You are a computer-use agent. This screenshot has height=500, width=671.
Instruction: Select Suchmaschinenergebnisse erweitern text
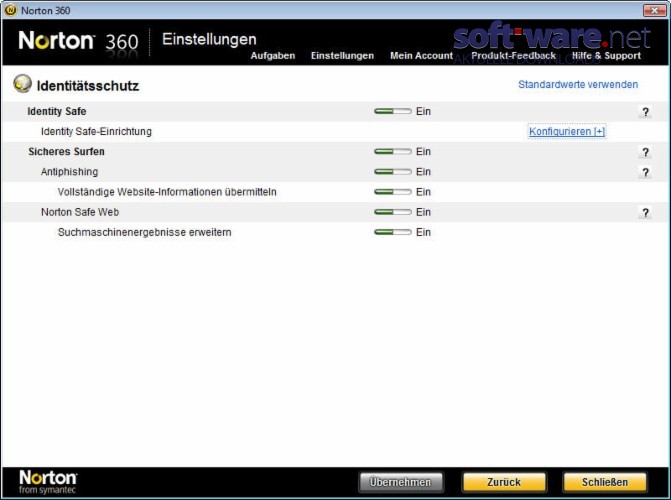145,232
